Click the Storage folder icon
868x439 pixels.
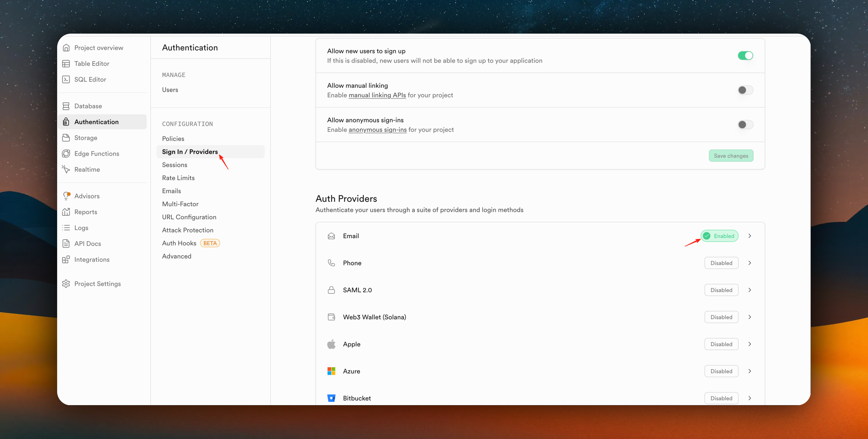pos(66,138)
